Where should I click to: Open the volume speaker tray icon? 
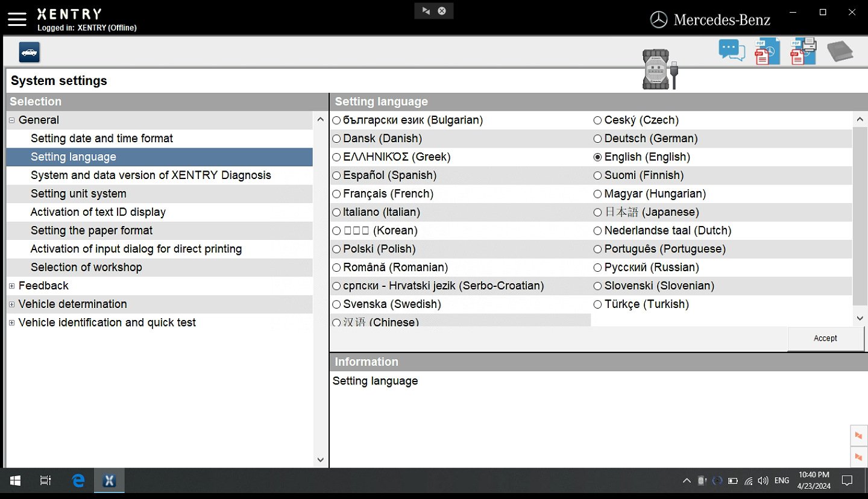point(763,481)
